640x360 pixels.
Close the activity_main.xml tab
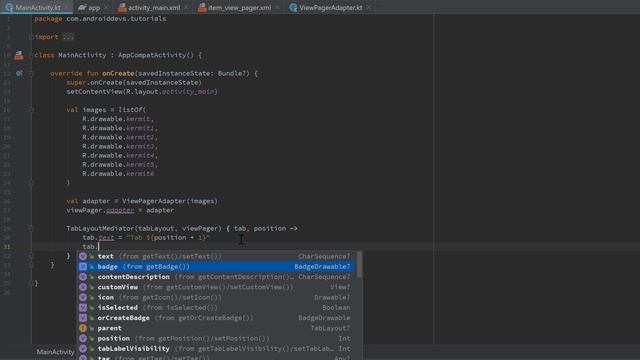coord(186,7)
